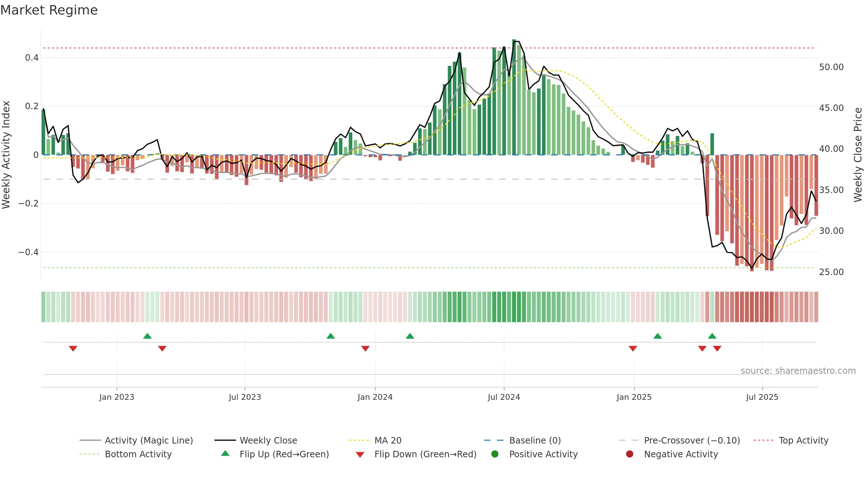Toggle the Top Activity legend entry

click(x=791, y=440)
